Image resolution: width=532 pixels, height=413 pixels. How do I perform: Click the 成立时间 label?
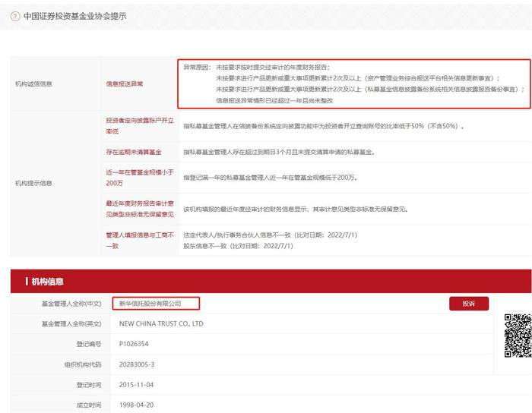(89, 405)
